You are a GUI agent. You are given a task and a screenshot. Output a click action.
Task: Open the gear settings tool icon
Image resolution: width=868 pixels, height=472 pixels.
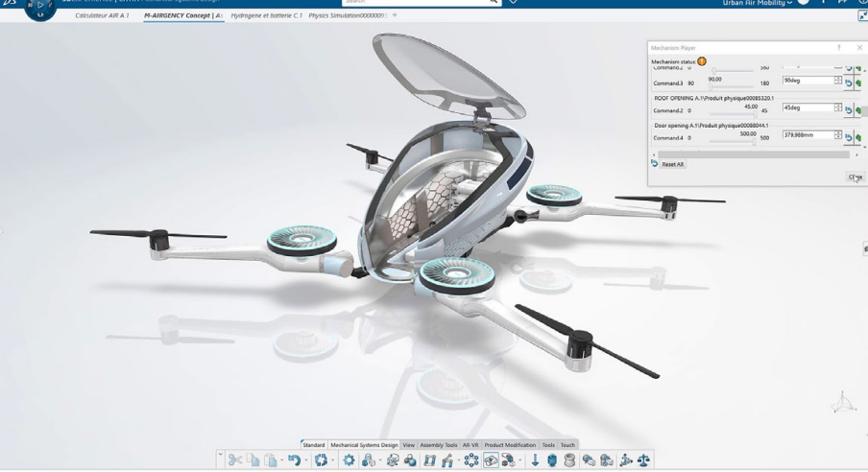[349, 460]
